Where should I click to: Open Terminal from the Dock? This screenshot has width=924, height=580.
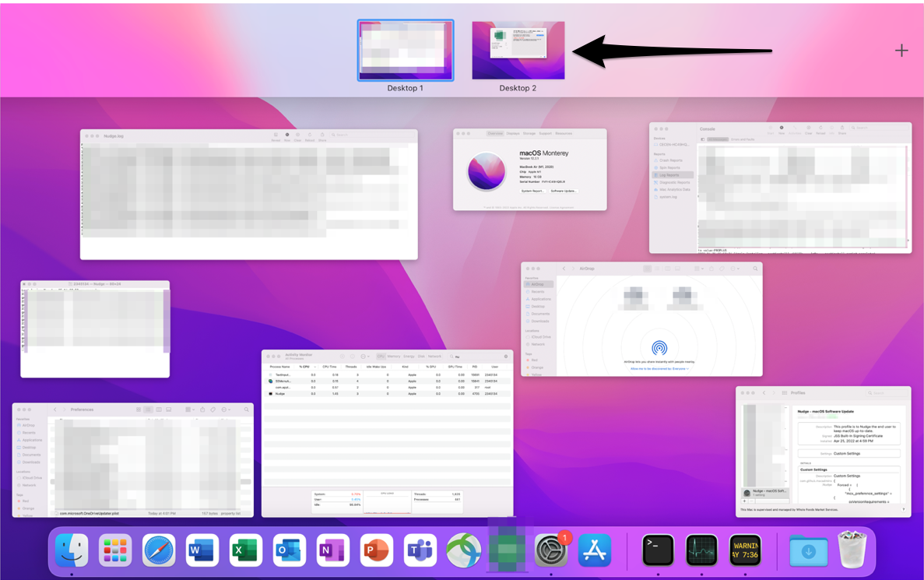[x=658, y=550]
